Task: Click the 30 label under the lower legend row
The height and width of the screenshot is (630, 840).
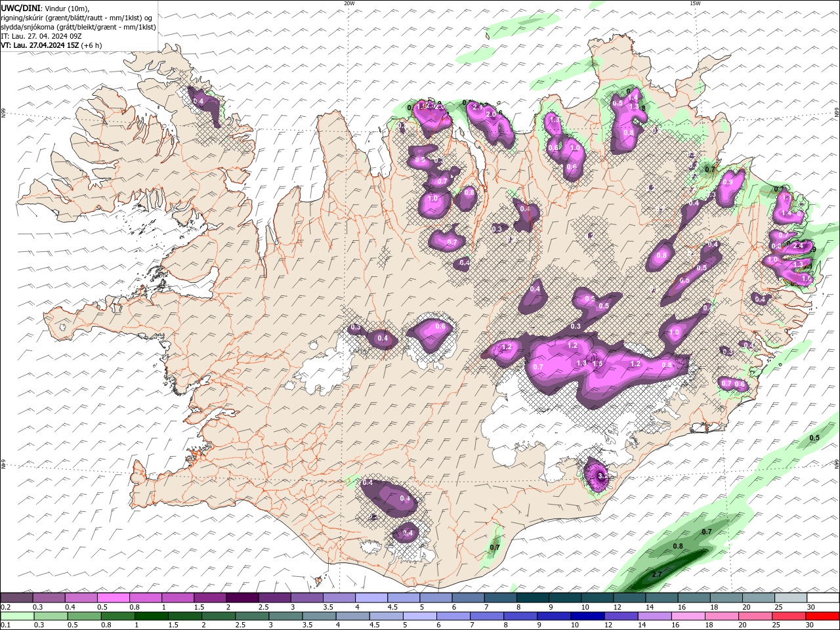Action: [x=810, y=625]
